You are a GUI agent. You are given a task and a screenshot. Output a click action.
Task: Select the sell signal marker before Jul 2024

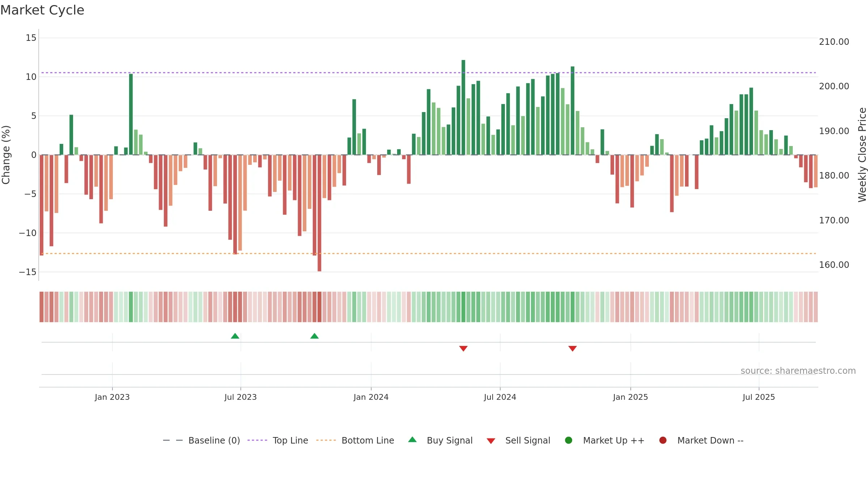pyautogui.click(x=463, y=348)
